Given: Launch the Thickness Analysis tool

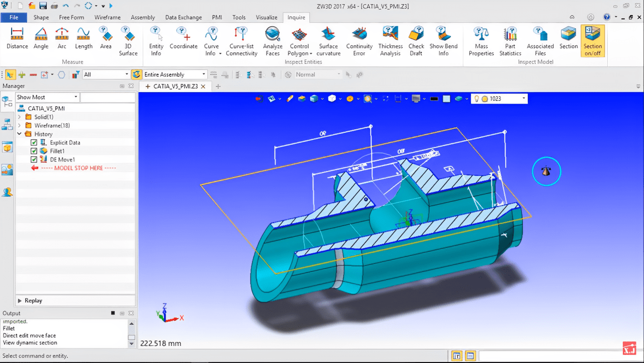Looking at the screenshot, I should tap(390, 41).
